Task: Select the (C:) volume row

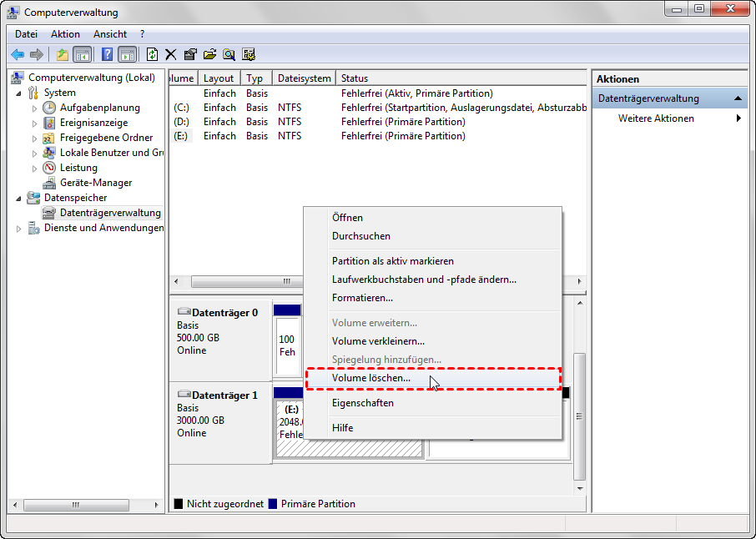Action: [378, 108]
